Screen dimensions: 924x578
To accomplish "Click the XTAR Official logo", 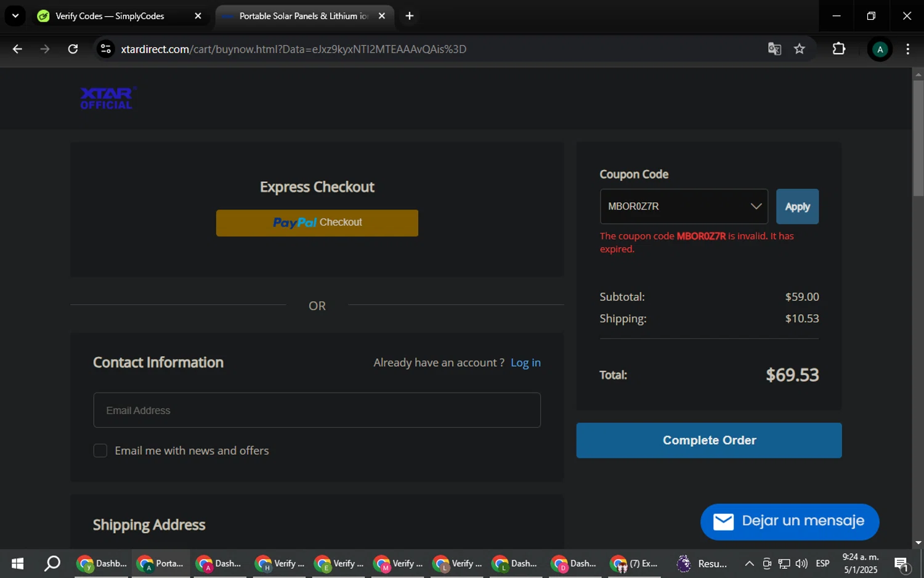I will [107, 98].
